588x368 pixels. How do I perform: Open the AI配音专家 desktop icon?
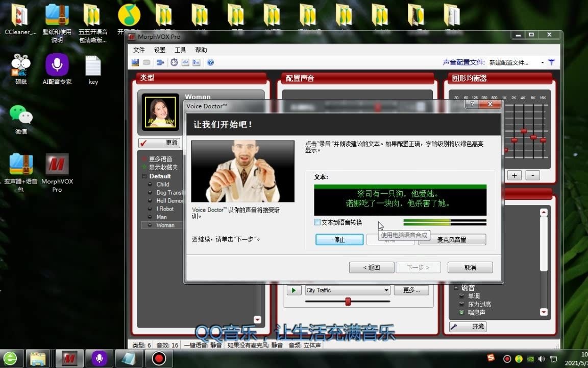pyautogui.click(x=57, y=64)
